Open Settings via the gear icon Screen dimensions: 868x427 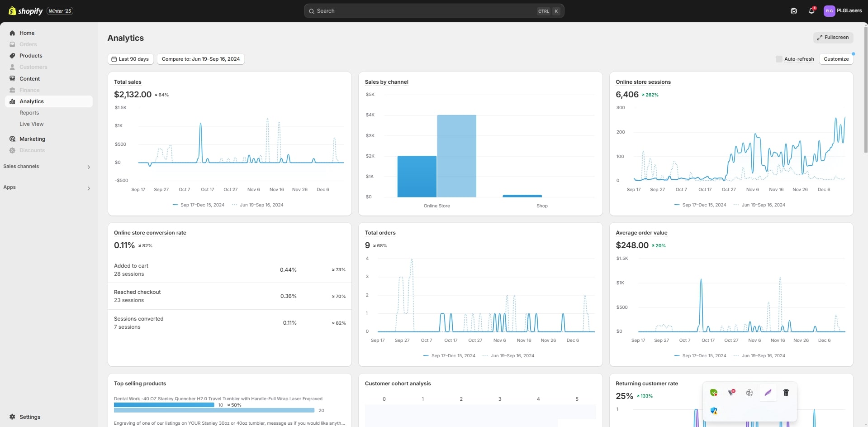coord(12,417)
